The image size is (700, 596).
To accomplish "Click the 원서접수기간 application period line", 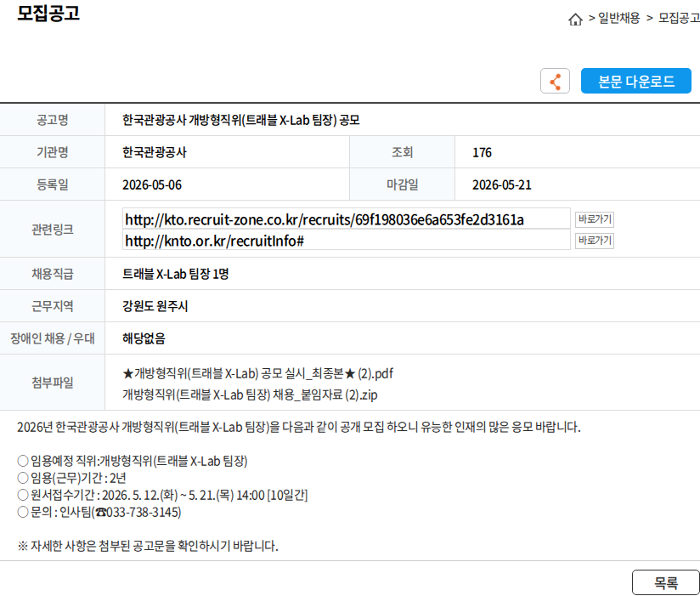I will coord(162,495).
